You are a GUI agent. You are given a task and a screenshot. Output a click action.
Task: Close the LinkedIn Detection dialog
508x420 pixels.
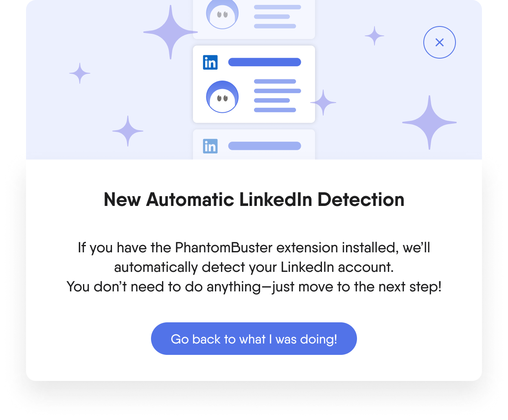click(439, 42)
